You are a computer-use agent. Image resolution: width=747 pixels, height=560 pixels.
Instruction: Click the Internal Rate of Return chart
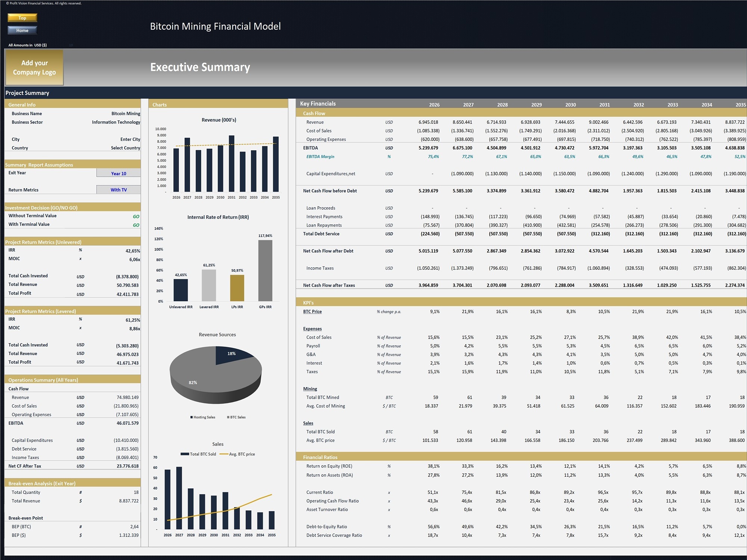[x=218, y=261]
